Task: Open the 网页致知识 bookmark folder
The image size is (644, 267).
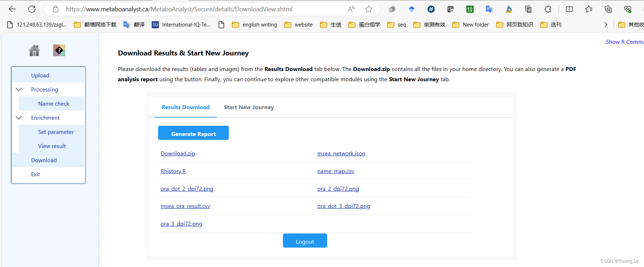Action: [x=515, y=25]
